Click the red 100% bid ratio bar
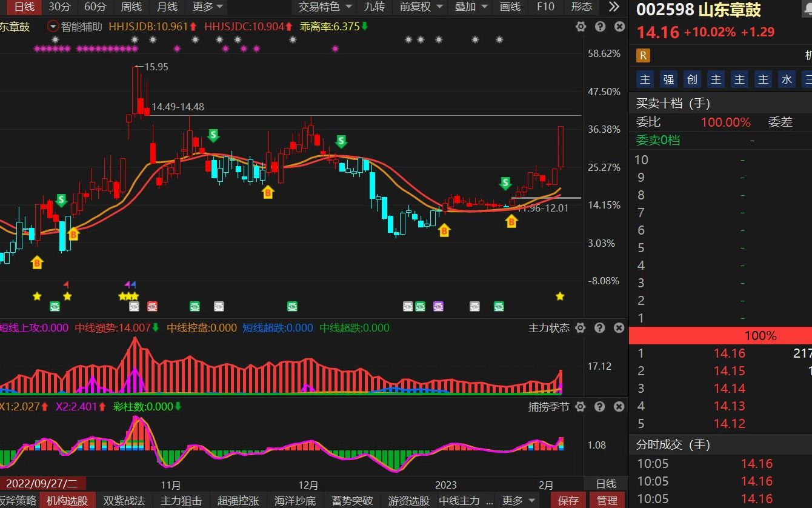The image size is (812, 508). point(720,335)
